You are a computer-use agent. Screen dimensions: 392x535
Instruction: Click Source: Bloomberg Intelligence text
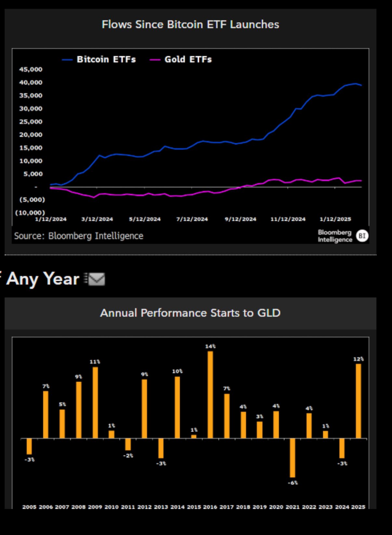coord(79,236)
